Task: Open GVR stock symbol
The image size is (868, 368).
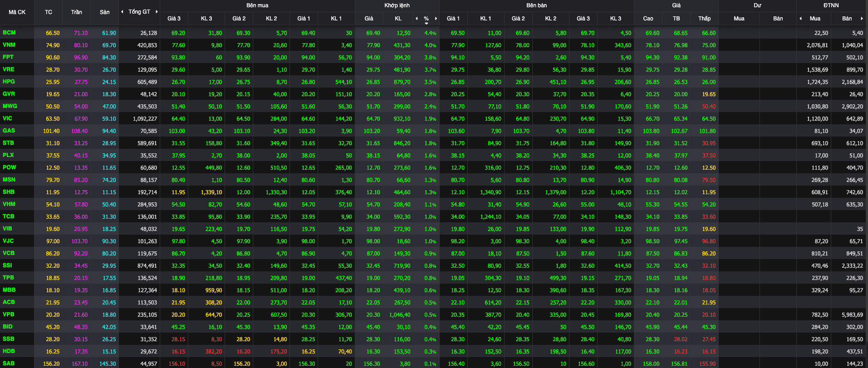Action: point(9,94)
